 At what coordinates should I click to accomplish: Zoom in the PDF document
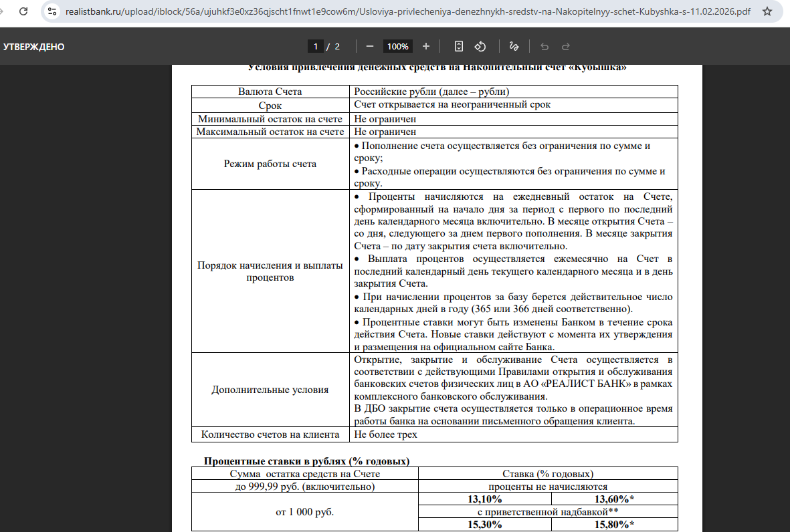(426, 46)
